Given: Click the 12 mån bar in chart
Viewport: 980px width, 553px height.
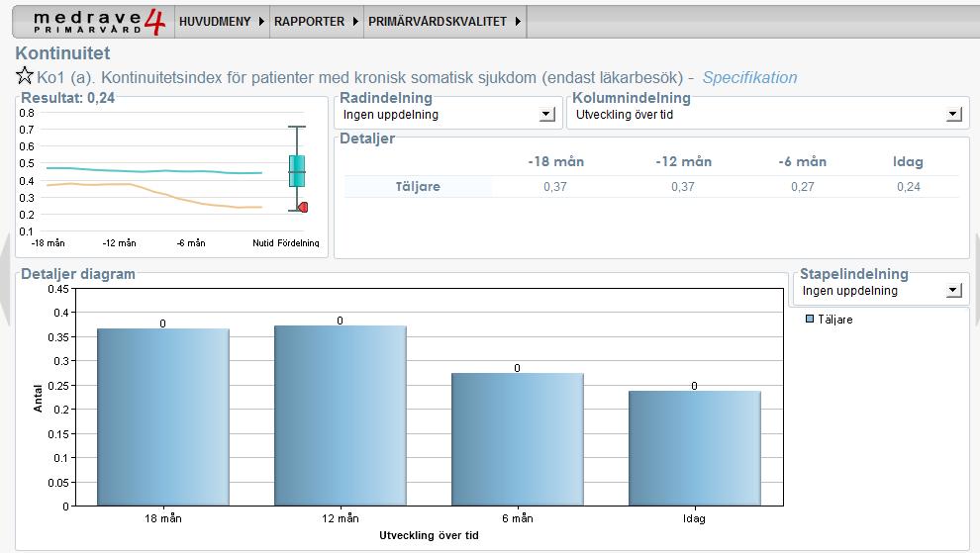Looking at the screenshot, I should point(340,415).
